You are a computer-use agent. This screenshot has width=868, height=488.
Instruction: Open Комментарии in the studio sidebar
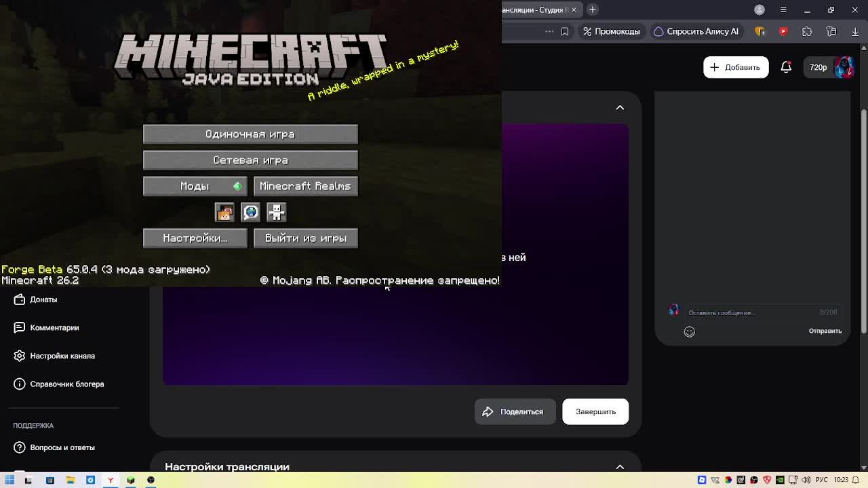pos(54,327)
